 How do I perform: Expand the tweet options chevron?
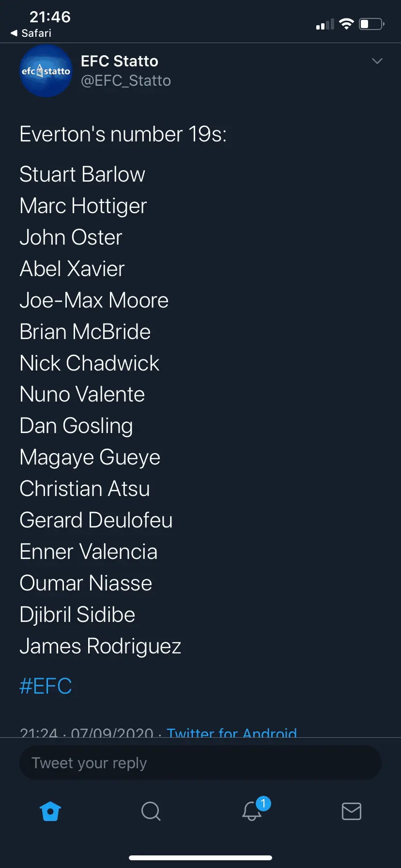tap(377, 61)
